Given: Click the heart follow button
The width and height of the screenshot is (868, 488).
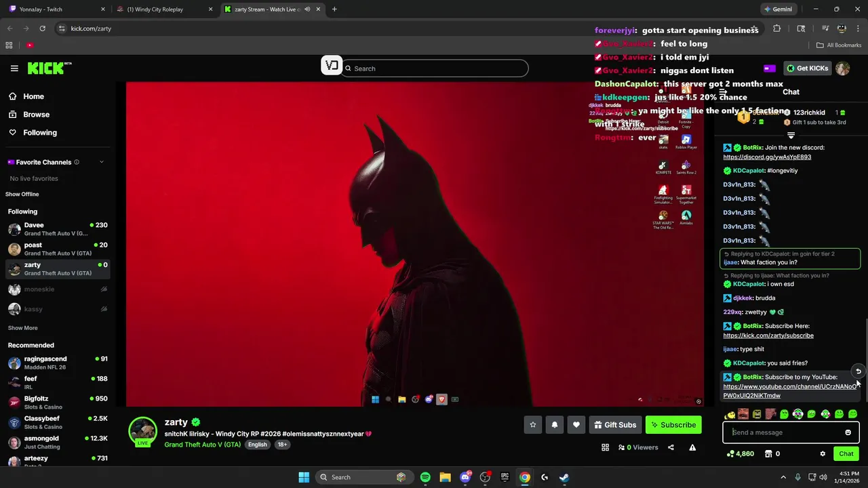Looking at the screenshot, I should click(576, 425).
